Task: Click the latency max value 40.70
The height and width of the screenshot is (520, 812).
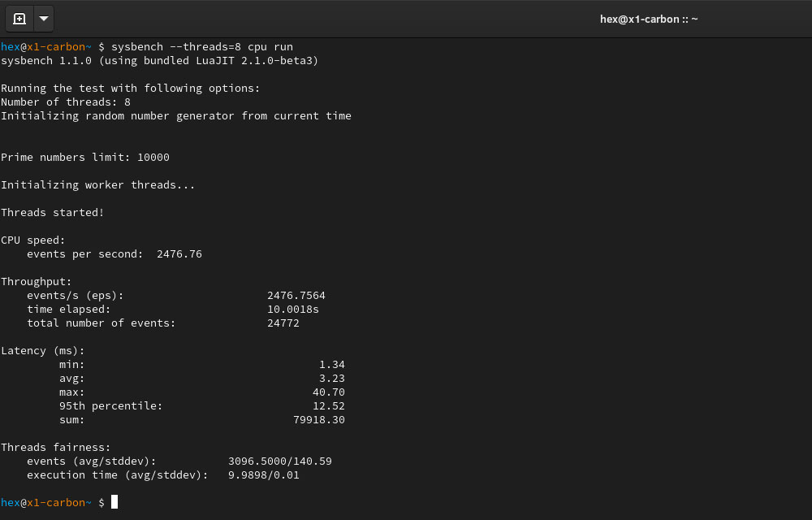Action: tap(328, 392)
